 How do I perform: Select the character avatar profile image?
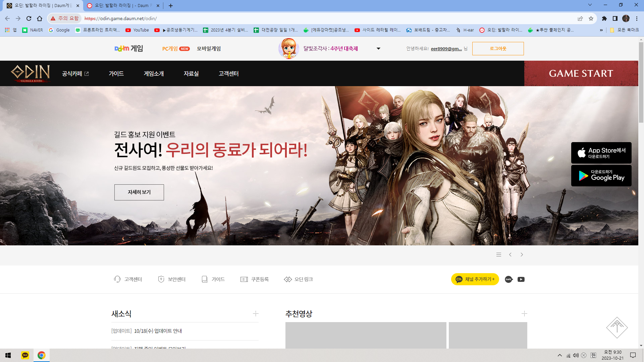[289, 48]
